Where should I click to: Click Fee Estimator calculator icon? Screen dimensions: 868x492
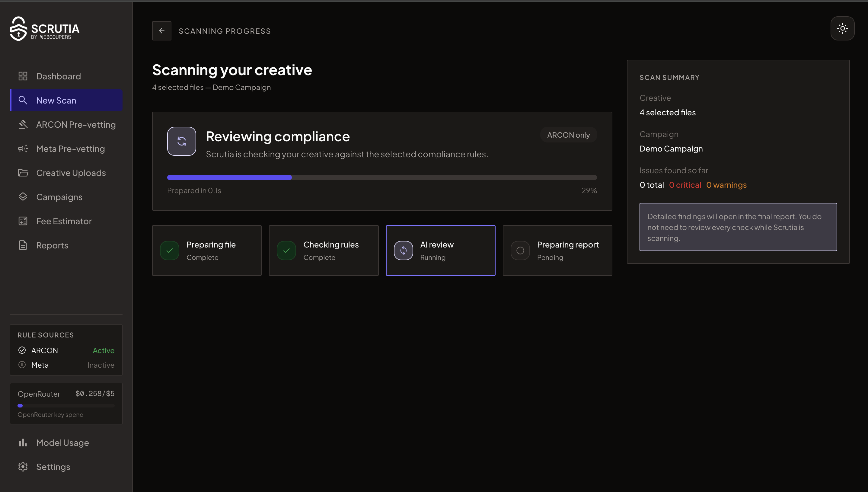pyautogui.click(x=23, y=221)
